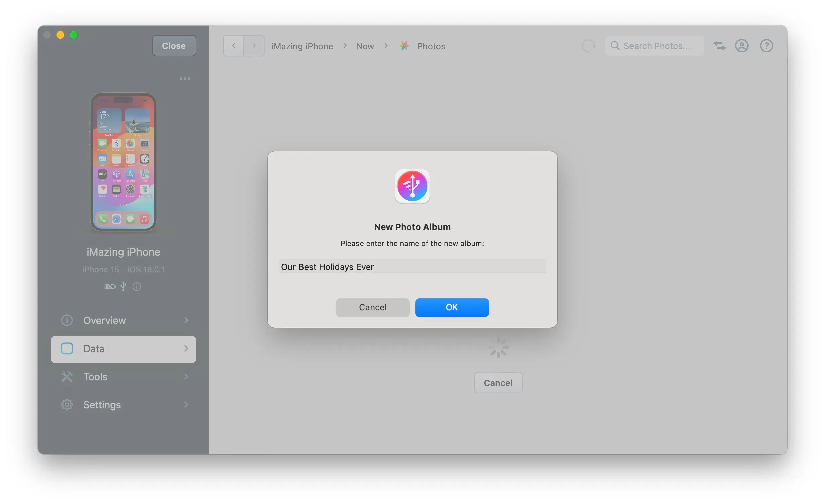This screenshot has width=825, height=504.
Task: Expand the Overview section chevron
Action: pyautogui.click(x=186, y=320)
